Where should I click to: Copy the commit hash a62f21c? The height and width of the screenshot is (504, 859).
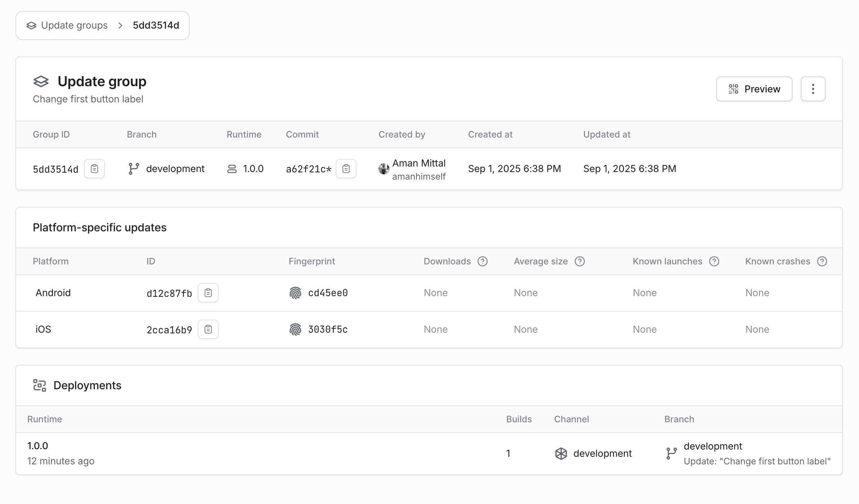346,169
